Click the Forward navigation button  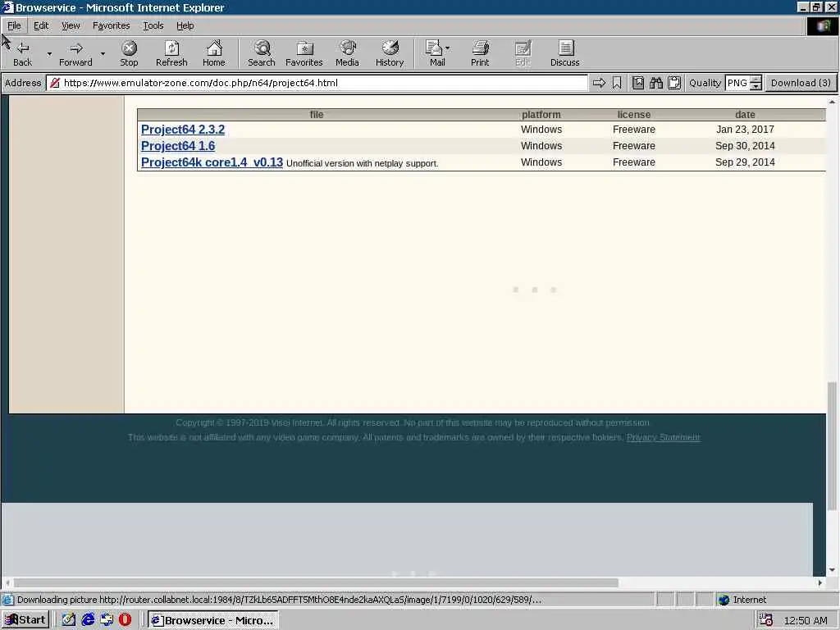tap(75, 53)
